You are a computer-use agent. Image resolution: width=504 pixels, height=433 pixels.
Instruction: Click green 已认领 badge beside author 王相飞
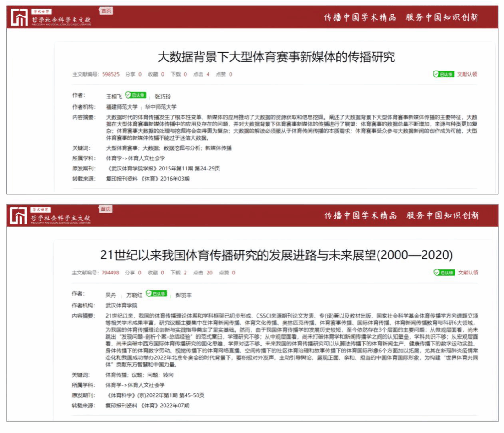[x=136, y=95]
